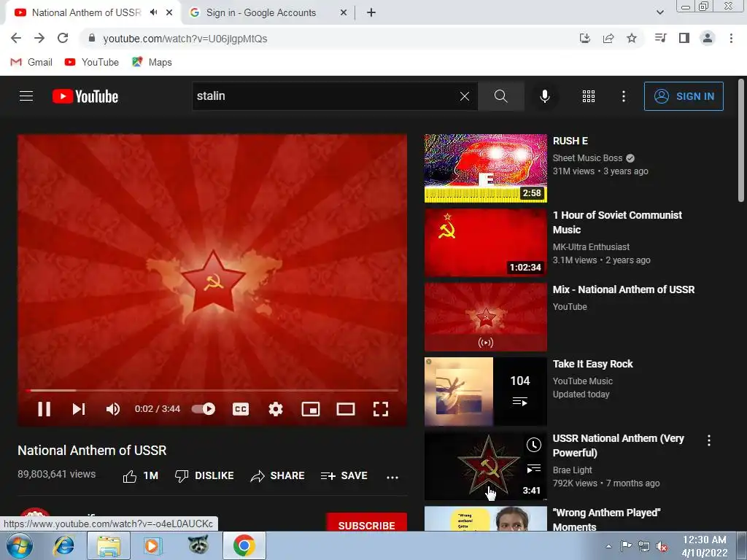747x560 pixels.
Task: Go forward in browser history
Action: 39,38
